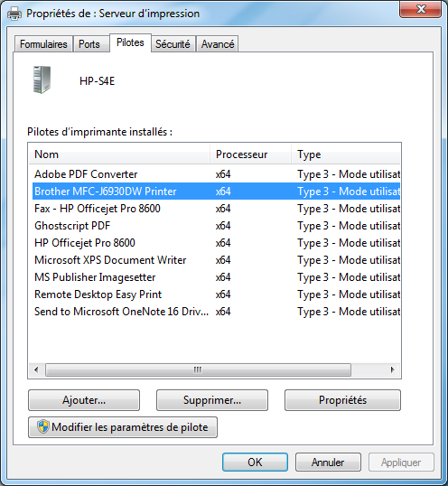The height and width of the screenshot is (486, 448).
Task: Click x64 cell in MS Publisher Imagesetter row
Action: (223, 277)
